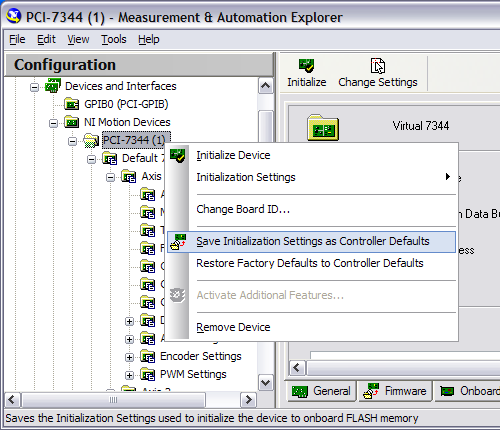Click the Initialize toolbar icon
500x430 pixels.
pyautogui.click(x=306, y=65)
